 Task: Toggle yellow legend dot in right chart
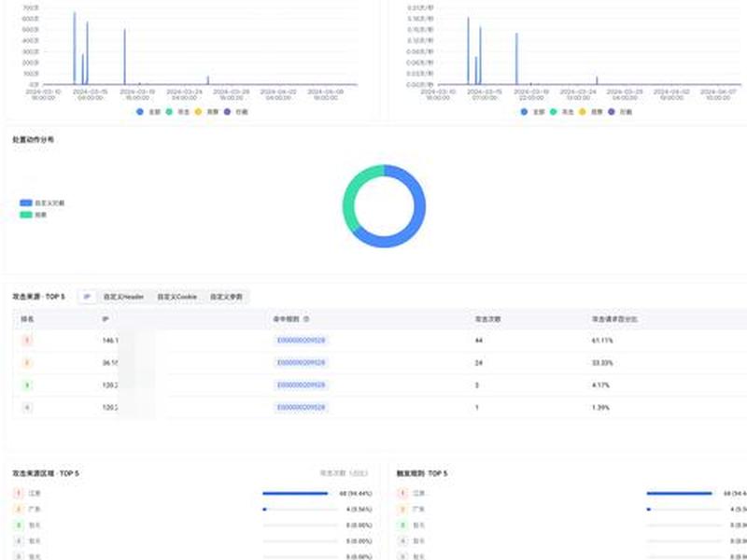pos(582,111)
